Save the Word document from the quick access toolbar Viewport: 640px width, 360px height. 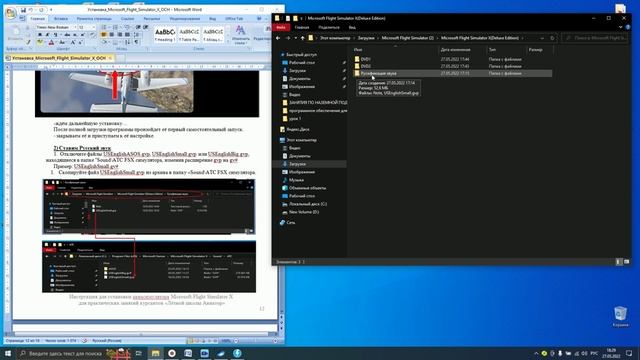pos(22,10)
